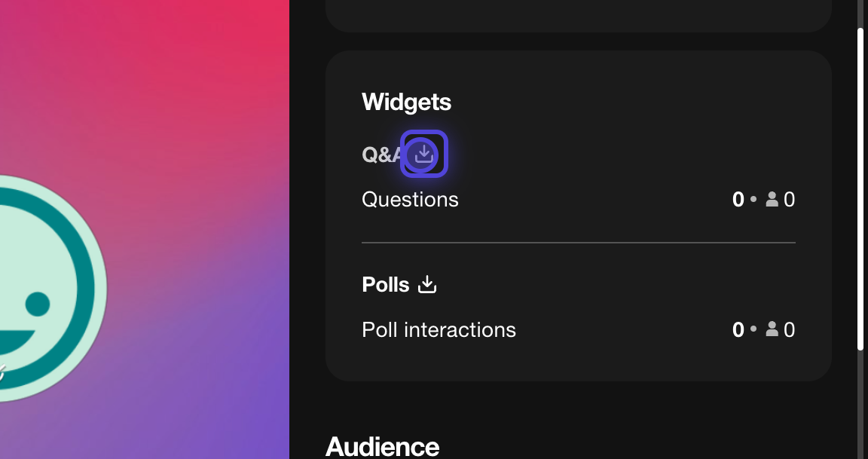Click the Q&A section label

coord(381,155)
